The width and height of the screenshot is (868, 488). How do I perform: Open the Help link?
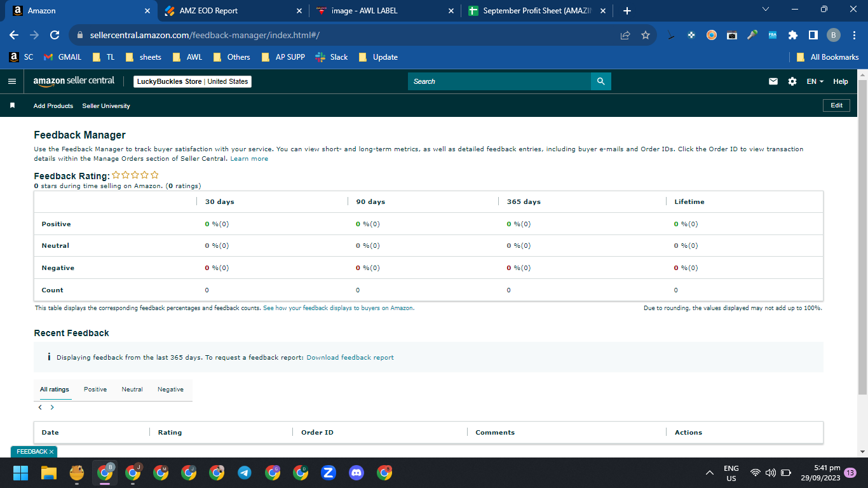[841, 81]
